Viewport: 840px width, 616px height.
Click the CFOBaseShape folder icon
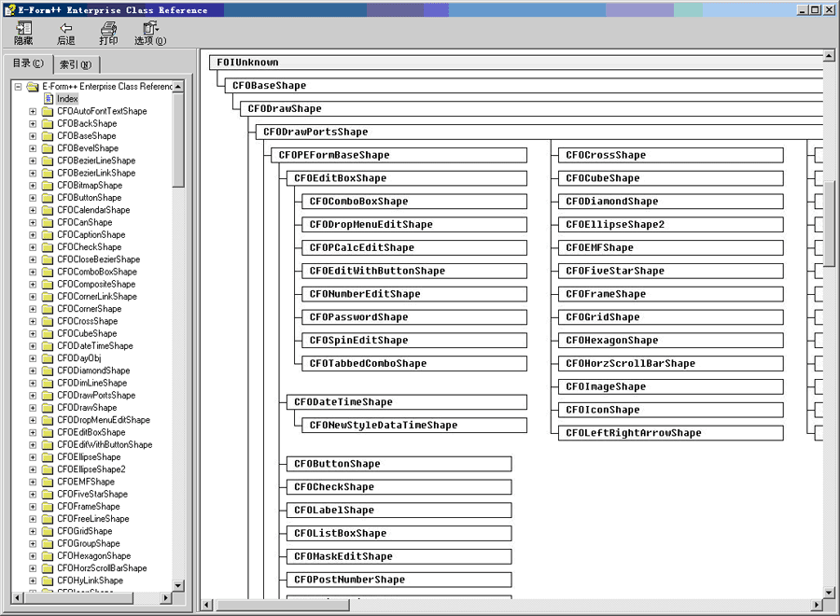tap(48, 136)
